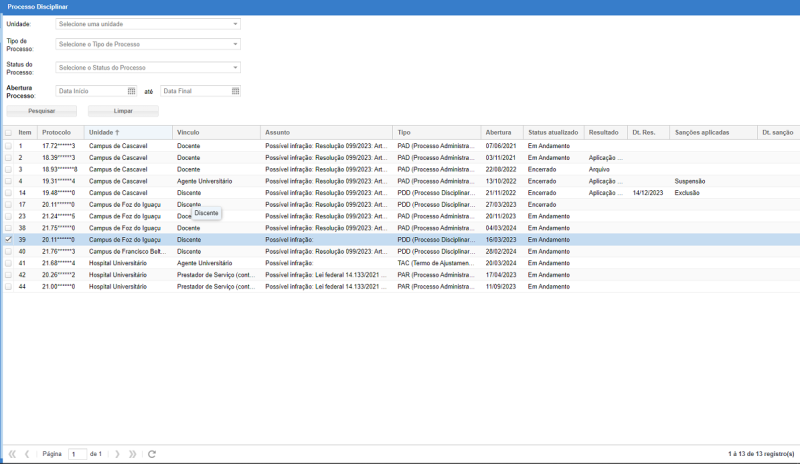Viewport: 800px width, 464px height.
Task: Select the Hospital Universitário row item 44
Action: click(120, 287)
